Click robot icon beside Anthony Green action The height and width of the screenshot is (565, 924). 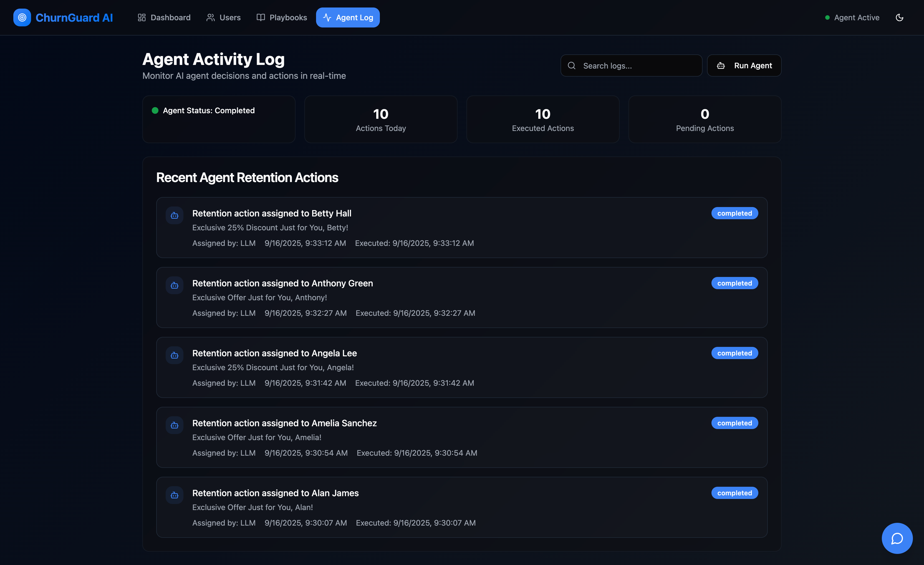[x=174, y=285]
